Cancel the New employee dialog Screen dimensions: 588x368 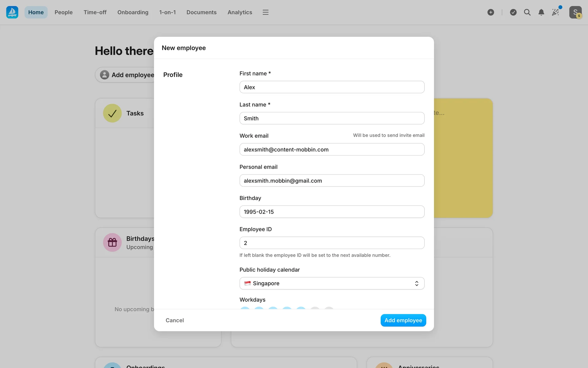[x=175, y=320]
